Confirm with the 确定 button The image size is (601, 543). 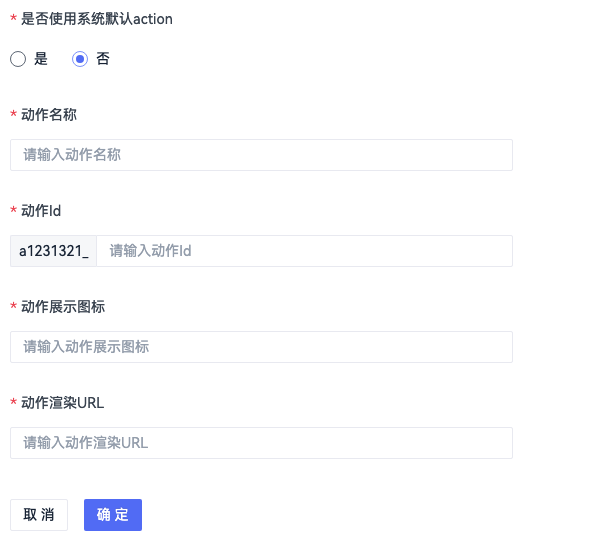coord(113,515)
